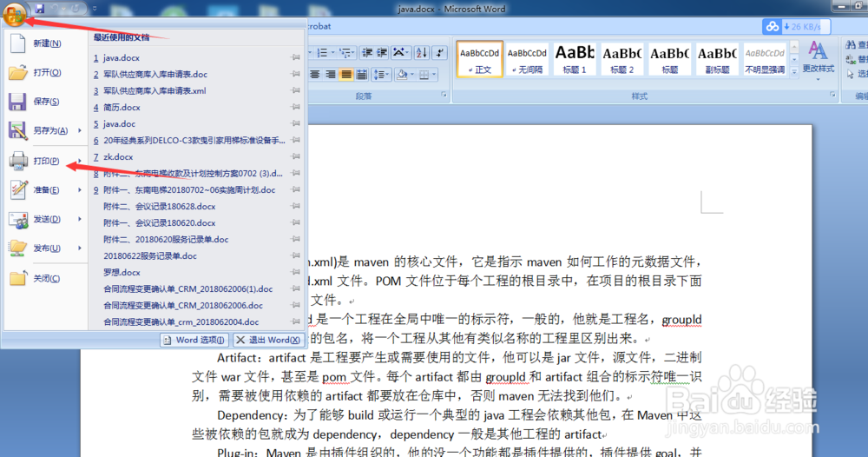Click the multilevel list icon
Screen dimensions: 868x457
pyautogui.click(x=346, y=53)
